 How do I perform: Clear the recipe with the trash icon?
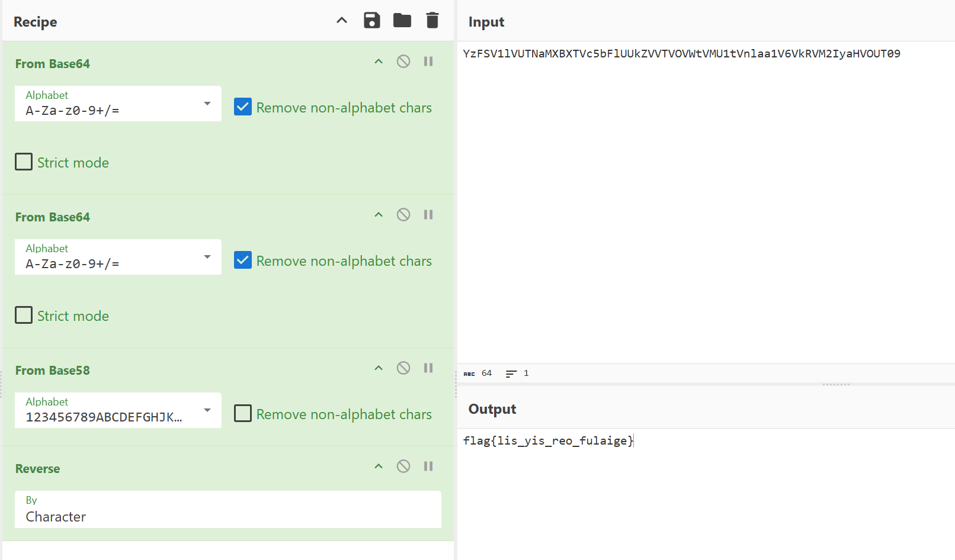pos(432,21)
